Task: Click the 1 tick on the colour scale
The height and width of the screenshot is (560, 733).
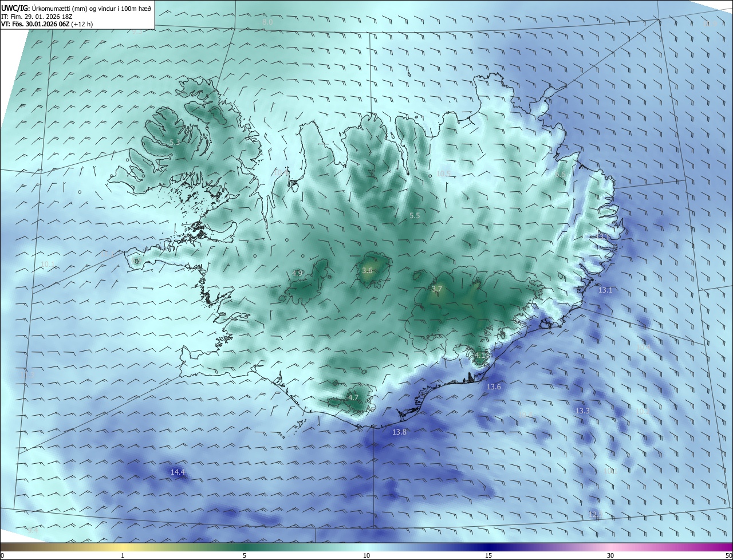Action: tap(123, 555)
